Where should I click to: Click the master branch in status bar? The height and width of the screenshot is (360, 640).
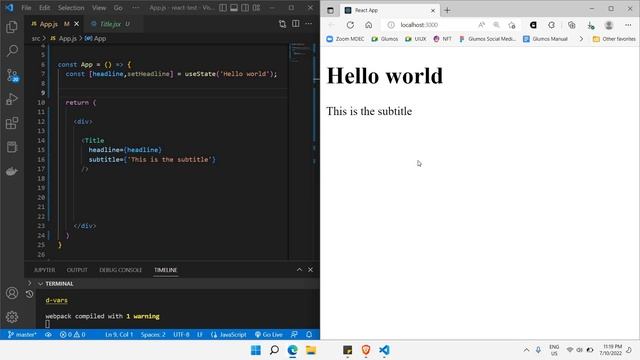(x=22, y=334)
